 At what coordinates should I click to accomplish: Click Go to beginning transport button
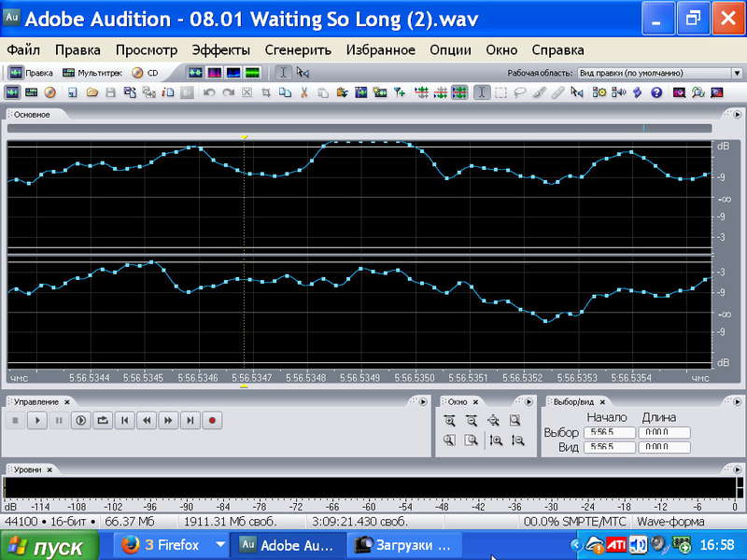click(x=124, y=421)
